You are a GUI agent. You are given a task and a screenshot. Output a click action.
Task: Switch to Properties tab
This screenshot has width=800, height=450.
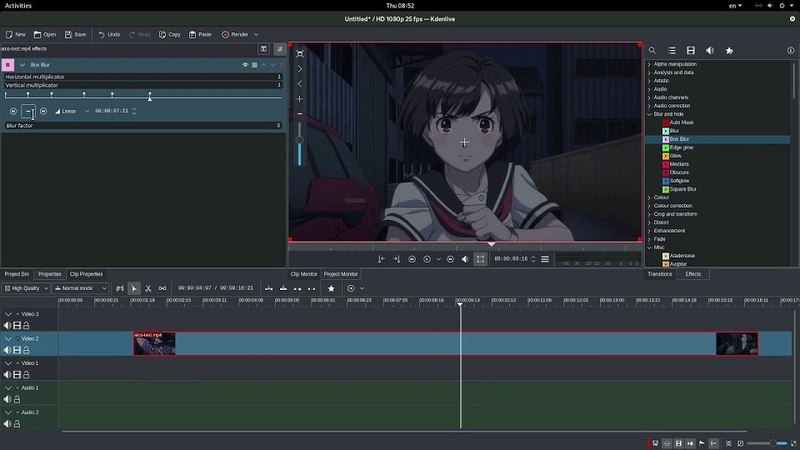point(49,274)
